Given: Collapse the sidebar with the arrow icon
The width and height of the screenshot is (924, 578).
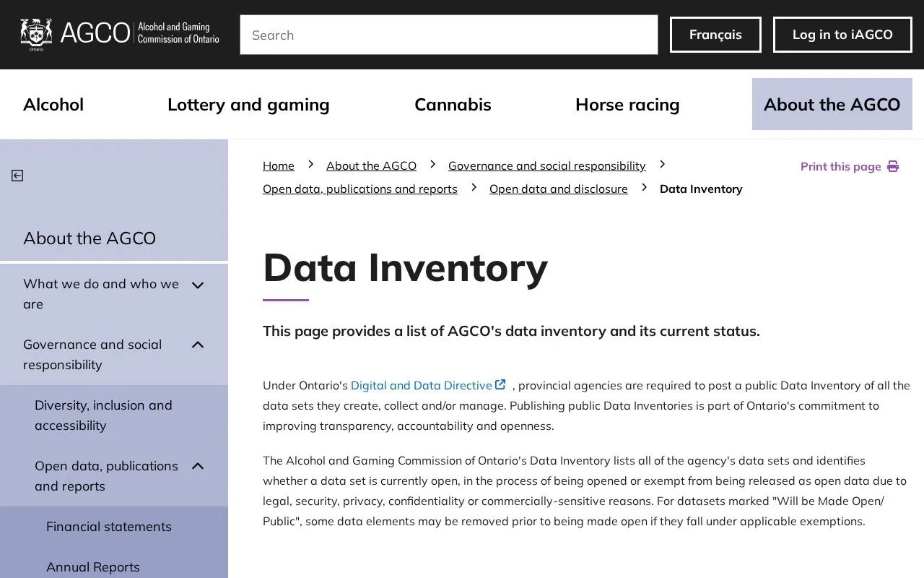Looking at the screenshot, I should 17,176.
